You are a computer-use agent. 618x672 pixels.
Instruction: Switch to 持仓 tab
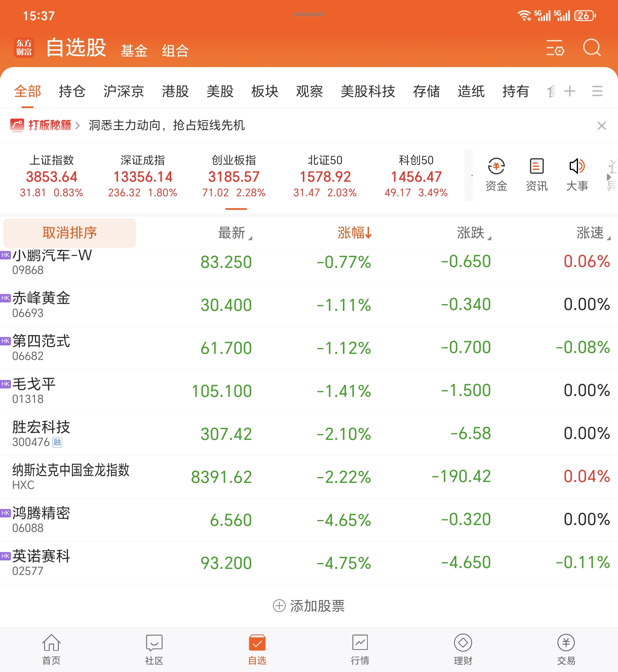point(72,91)
